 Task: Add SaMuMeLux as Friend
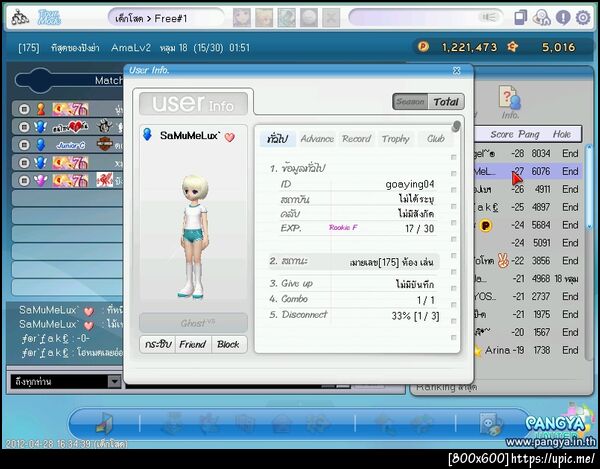coord(192,344)
